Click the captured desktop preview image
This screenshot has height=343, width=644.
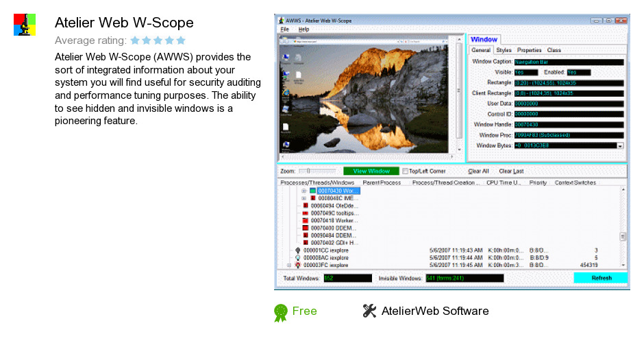(x=364, y=94)
